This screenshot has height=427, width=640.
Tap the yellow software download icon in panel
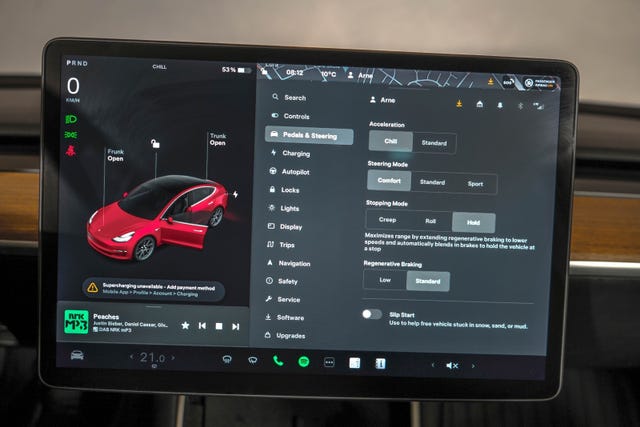459,104
